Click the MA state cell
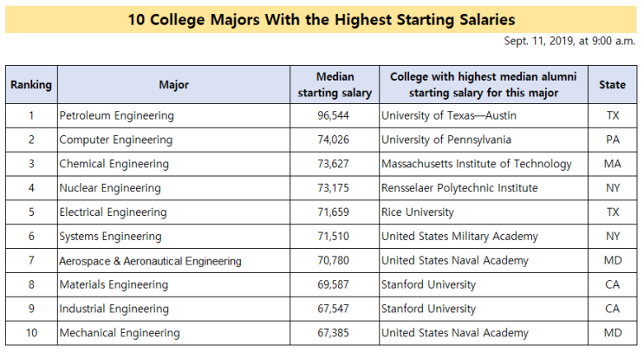Image resolution: width=644 pixels, height=352 pixels. pos(613,164)
